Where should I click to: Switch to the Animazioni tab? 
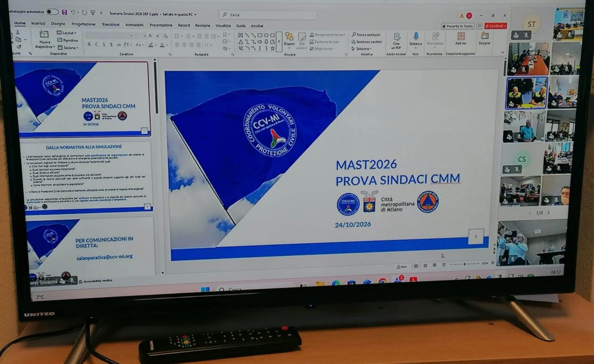click(x=135, y=24)
